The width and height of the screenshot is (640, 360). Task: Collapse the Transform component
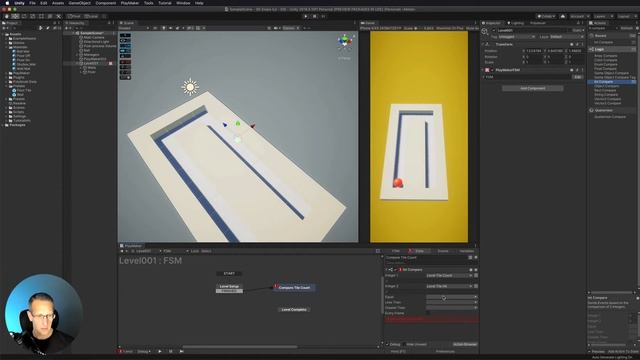483,44
